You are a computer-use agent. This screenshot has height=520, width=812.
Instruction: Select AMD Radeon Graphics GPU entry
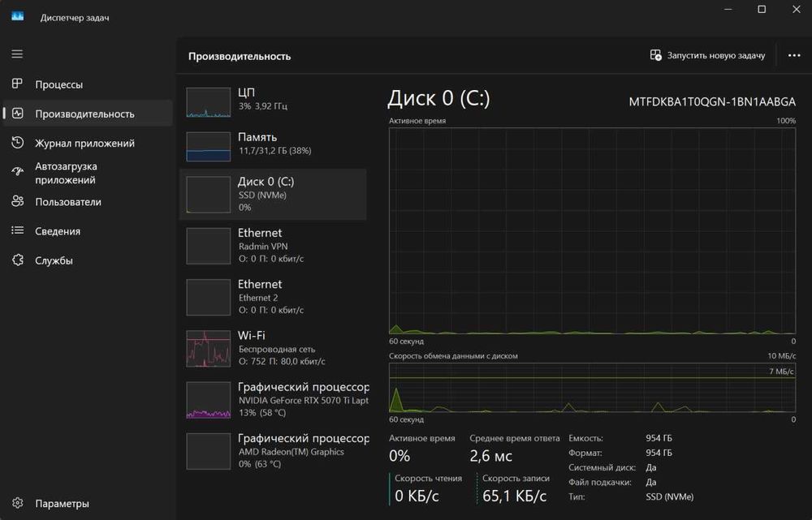point(273,451)
